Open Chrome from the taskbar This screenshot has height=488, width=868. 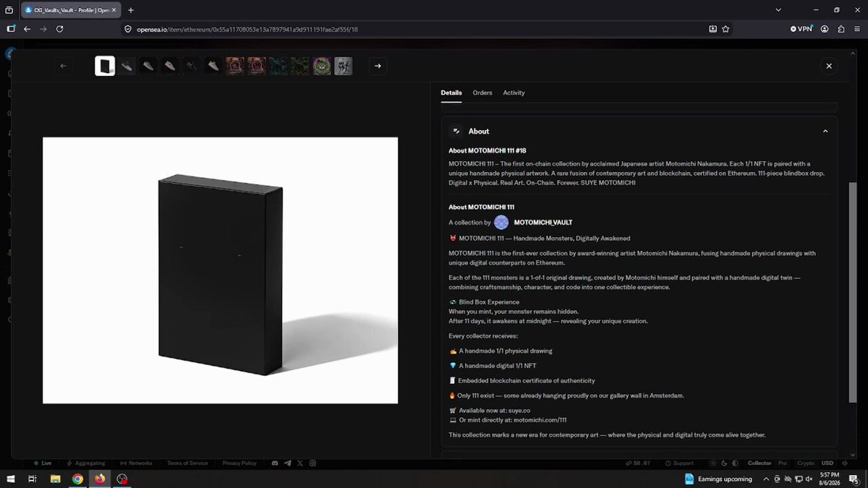pyautogui.click(x=77, y=479)
